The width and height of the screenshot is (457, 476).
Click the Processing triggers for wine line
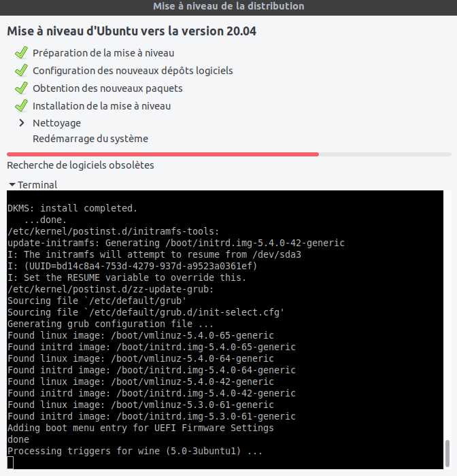pyautogui.click(x=135, y=451)
